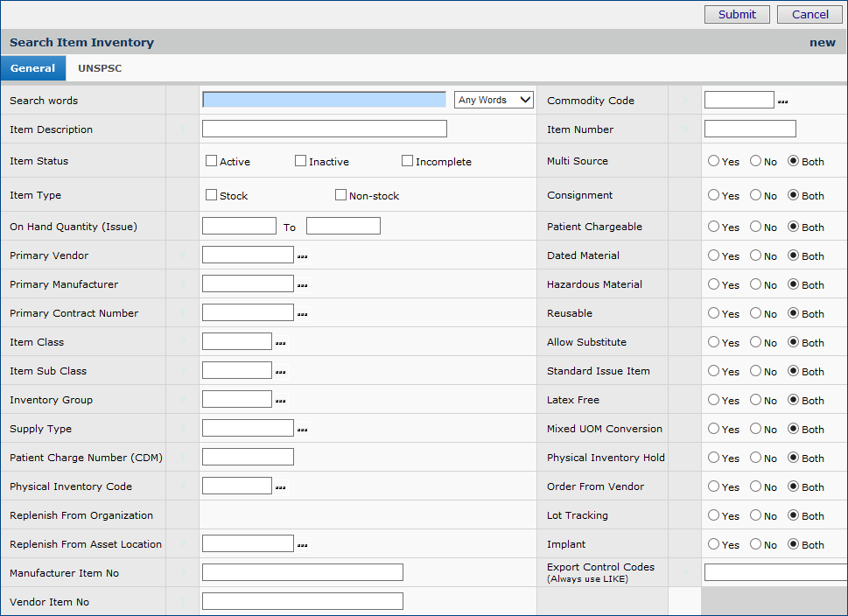Open the Primary Contract Number lookup ellipsis
The width and height of the screenshot is (848, 616).
tap(303, 314)
